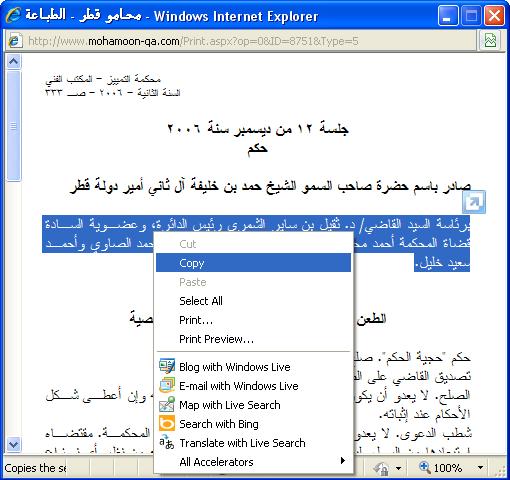This screenshot has width=510, height=480.
Task: Click the Map with Live Search icon
Action: coord(167,405)
